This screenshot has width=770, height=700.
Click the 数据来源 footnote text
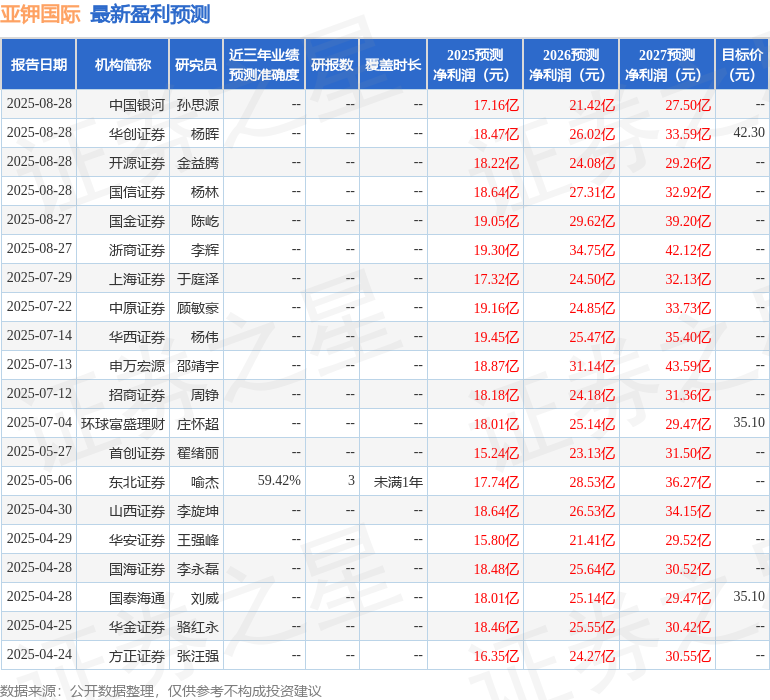[161, 691]
